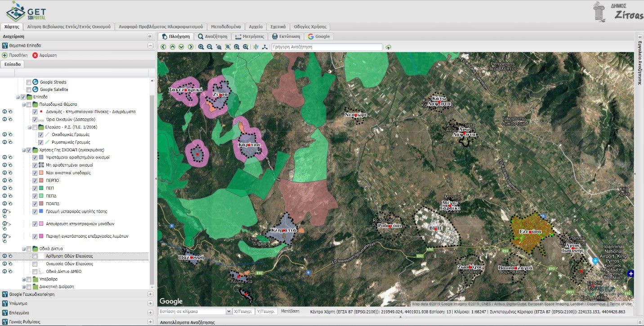Open the Οδηγίες Χρήσης tab

tap(310, 27)
